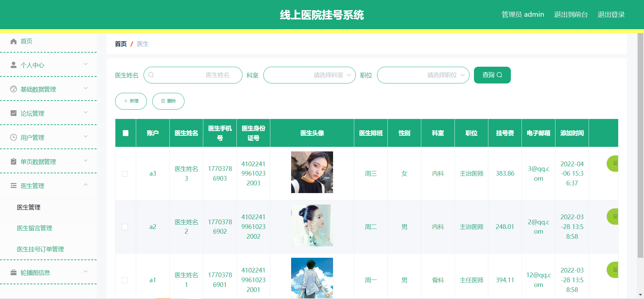Click the 医生姓名3 name cell
Viewport: 644px width, 299px height.
click(186, 174)
